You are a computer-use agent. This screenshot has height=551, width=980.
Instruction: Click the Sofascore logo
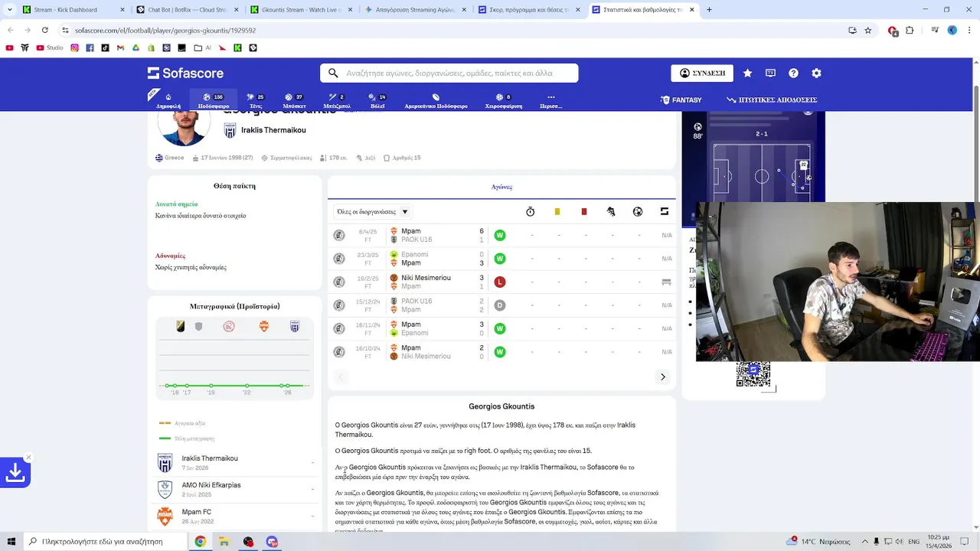point(185,73)
